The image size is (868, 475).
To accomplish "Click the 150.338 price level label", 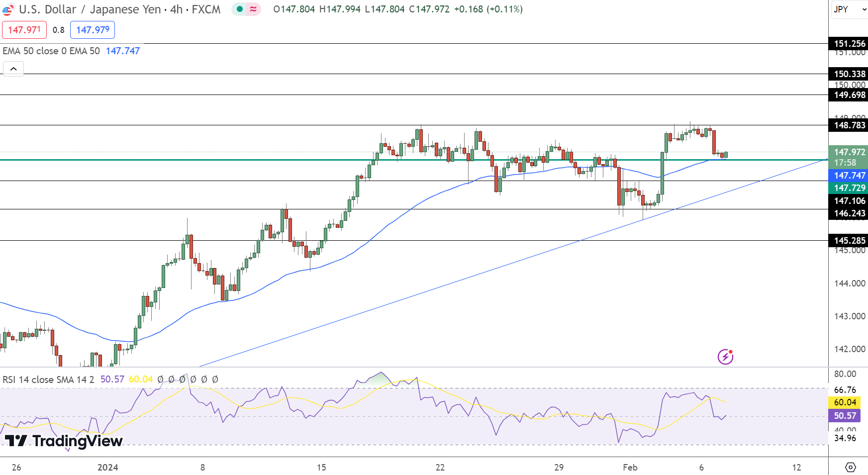I will pos(849,74).
